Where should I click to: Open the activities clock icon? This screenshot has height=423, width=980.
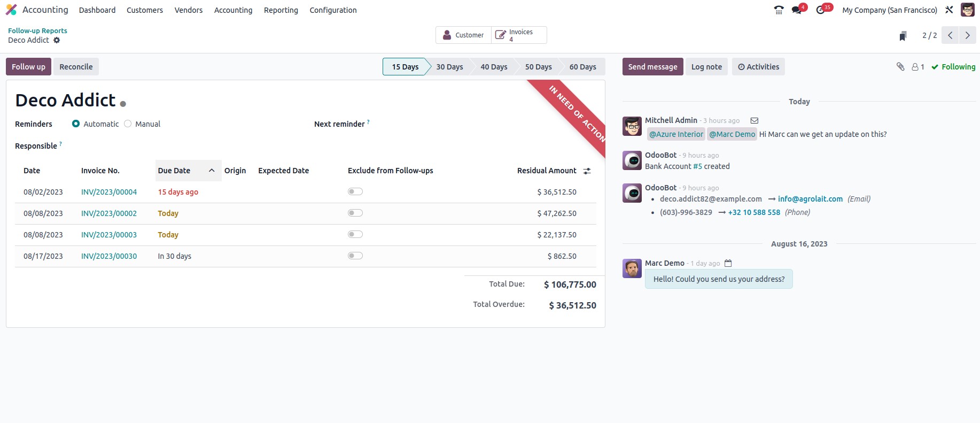click(820, 10)
